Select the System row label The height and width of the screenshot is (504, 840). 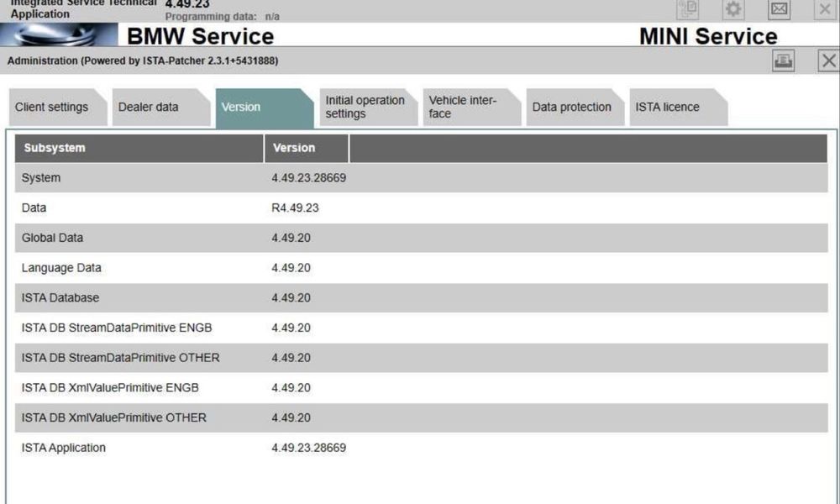40,178
